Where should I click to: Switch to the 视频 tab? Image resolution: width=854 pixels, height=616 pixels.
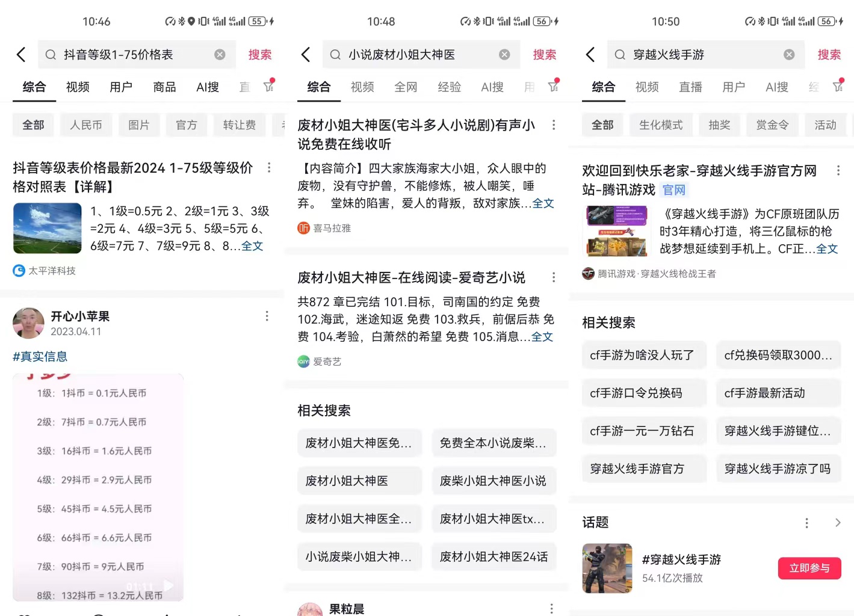pos(77,87)
